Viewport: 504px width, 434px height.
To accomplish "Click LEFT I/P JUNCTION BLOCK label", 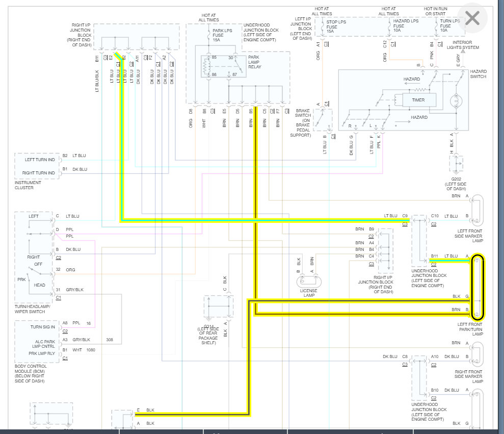I will tap(301, 29).
